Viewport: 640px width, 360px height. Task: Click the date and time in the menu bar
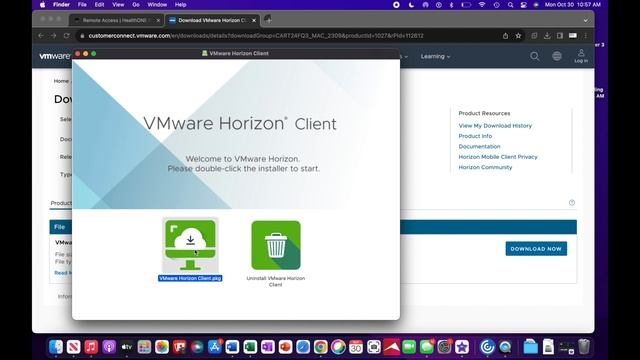coord(573,5)
